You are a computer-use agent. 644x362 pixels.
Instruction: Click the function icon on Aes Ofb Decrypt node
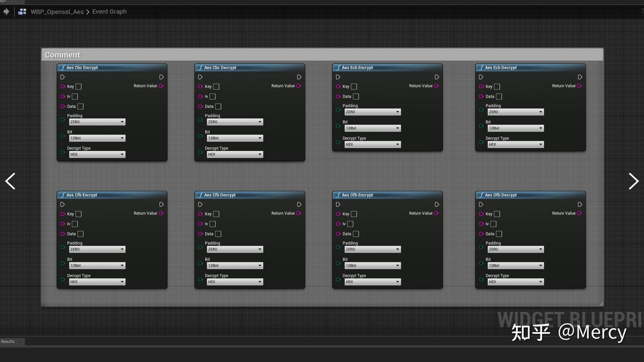483,195
